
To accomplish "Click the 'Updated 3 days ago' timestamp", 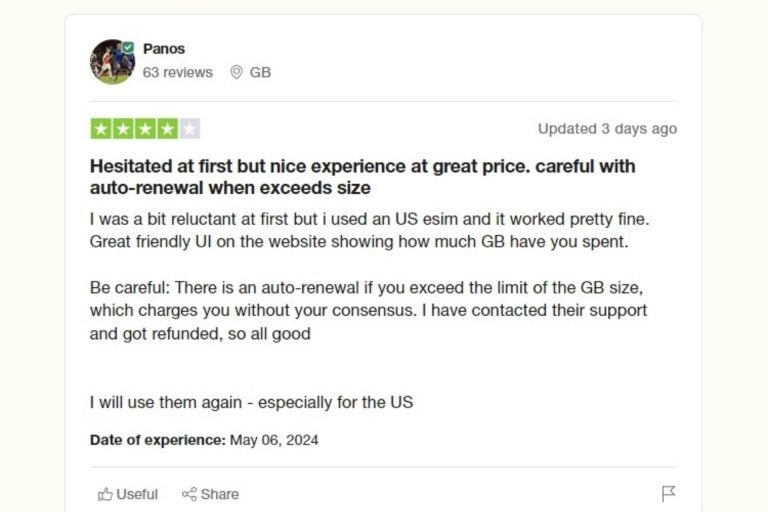I will [607, 128].
